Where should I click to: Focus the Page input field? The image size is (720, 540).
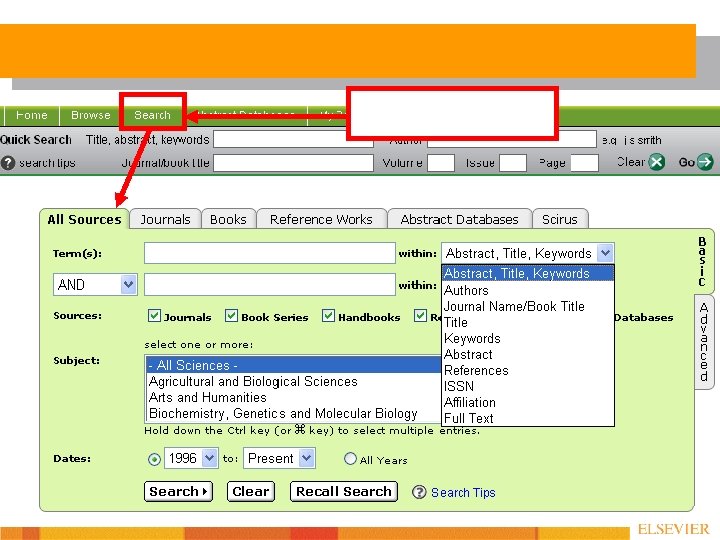[585, 163]
